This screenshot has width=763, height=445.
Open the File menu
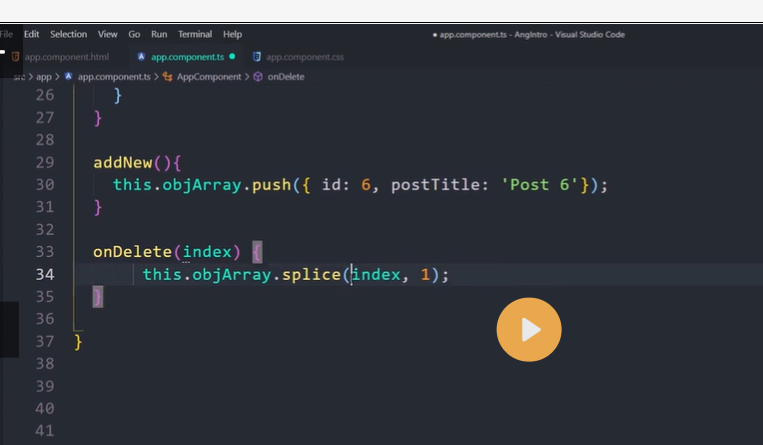pos(6,34)
